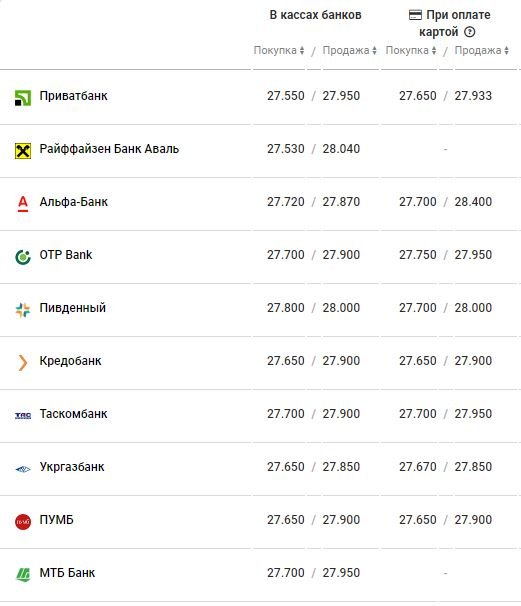Click the Таскомбанк logo icon
The image size is (521, 606).
tap(23, 415)
